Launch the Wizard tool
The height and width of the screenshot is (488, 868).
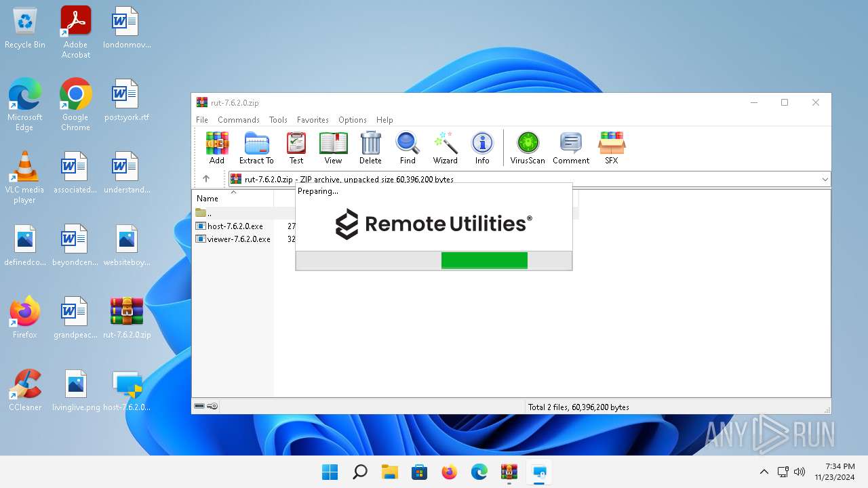[x=446, y=148]
